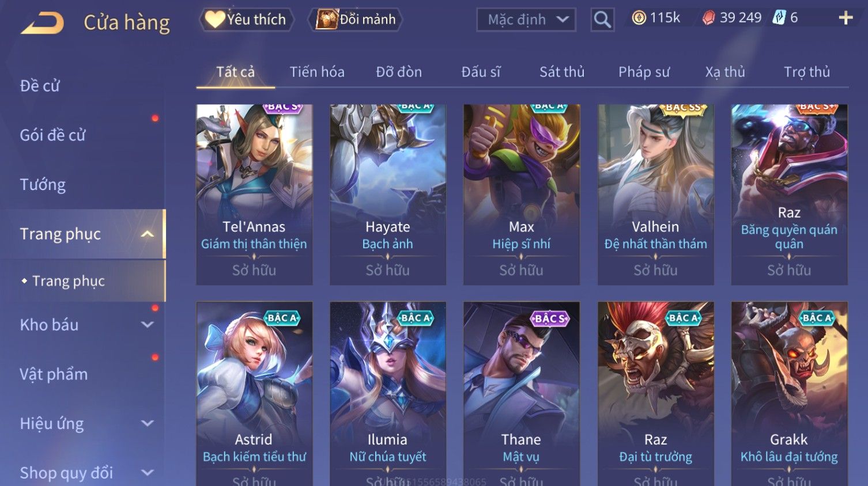Go to Gói đề cử menu
The width and height of the screenshot is (868, 486).
(x=52, y=135)
